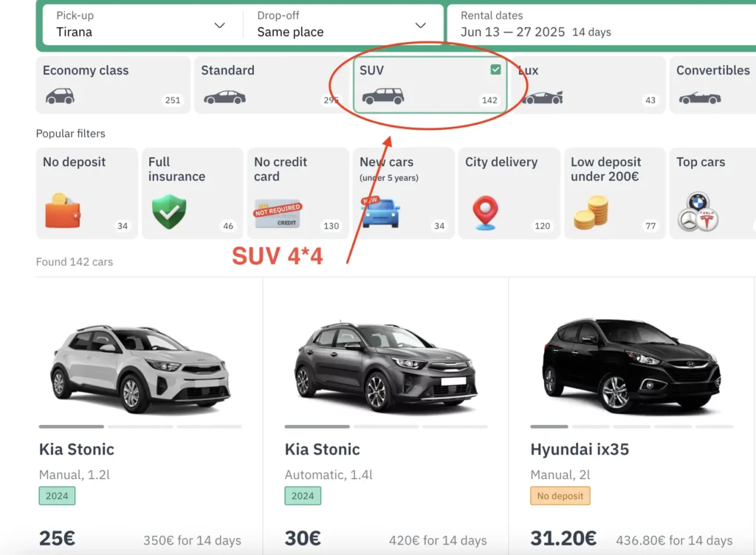Click the Lux sports car icon
Screen dimensions: 756x555
click(543, 98)
